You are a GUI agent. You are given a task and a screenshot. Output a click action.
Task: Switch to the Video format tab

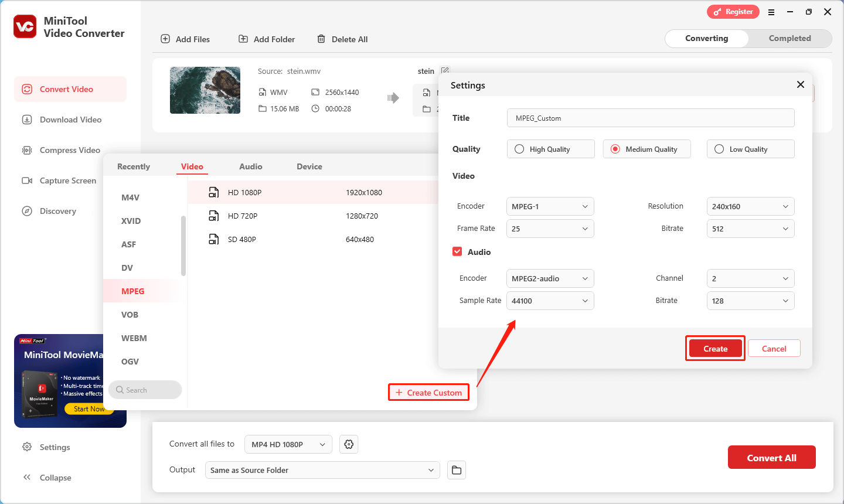point(192,166)
